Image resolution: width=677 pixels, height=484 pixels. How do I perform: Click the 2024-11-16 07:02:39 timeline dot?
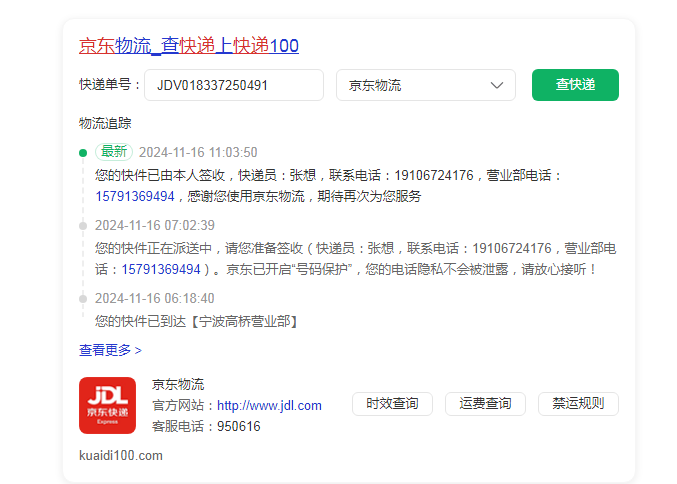coord(83,226)
